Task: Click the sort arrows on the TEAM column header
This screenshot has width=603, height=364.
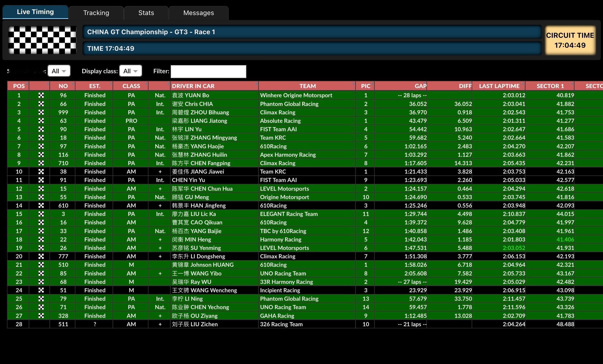Action: [x=353, y=84]
